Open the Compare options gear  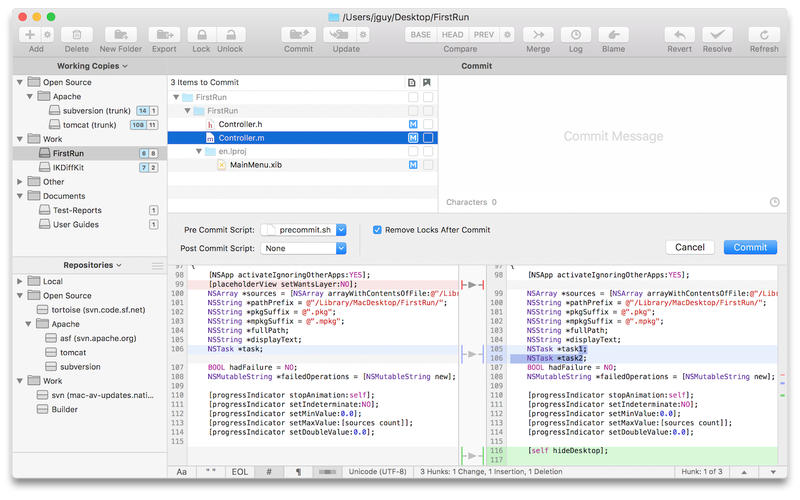tap(507, 35)
